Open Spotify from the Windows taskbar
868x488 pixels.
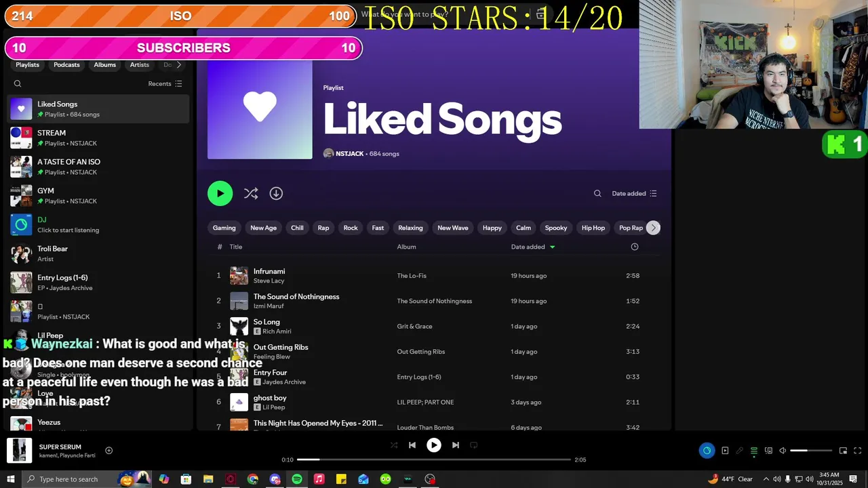pos(297,479)
